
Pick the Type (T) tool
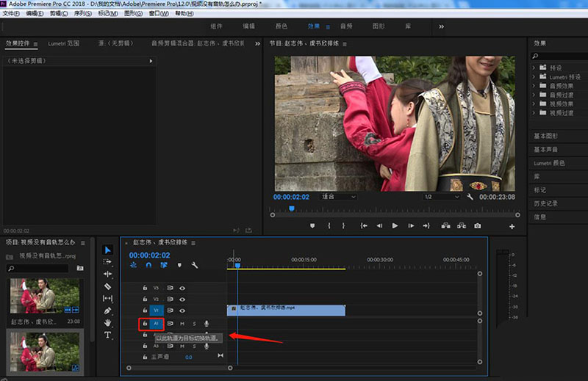click(x=108, y=335)
